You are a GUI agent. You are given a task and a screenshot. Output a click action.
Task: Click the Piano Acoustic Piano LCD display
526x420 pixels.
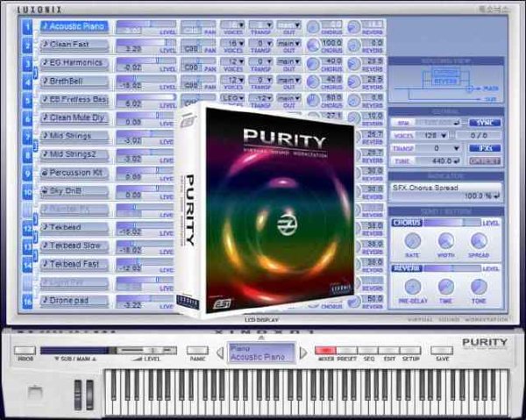(x=261, y=352)
